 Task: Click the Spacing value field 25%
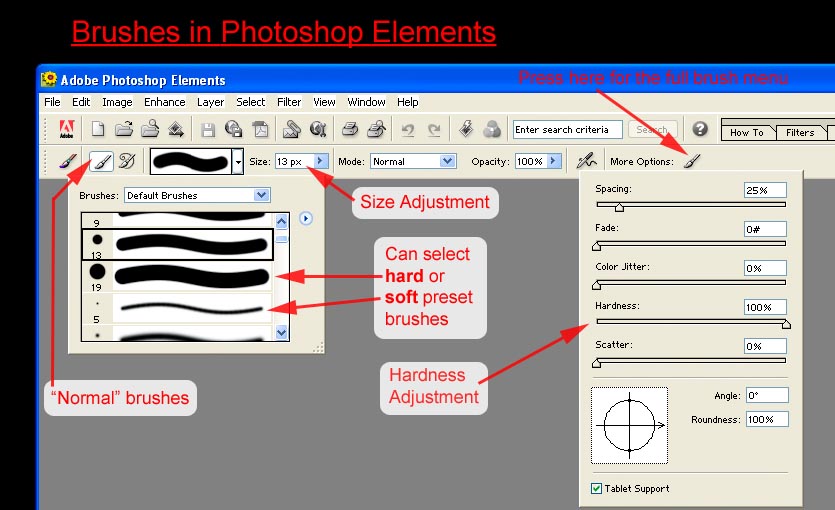click(x=765, y=190)
